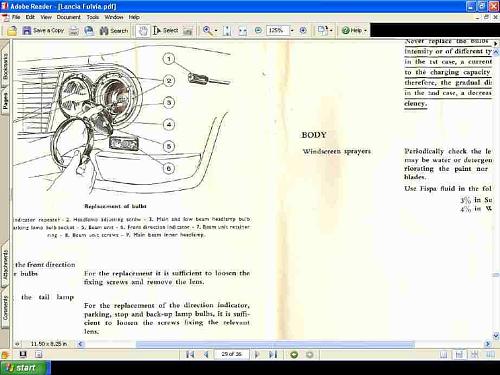Viewport: 500px width, 375px height.
Task: Activate the Select text tool
Action: click(166, 31)
